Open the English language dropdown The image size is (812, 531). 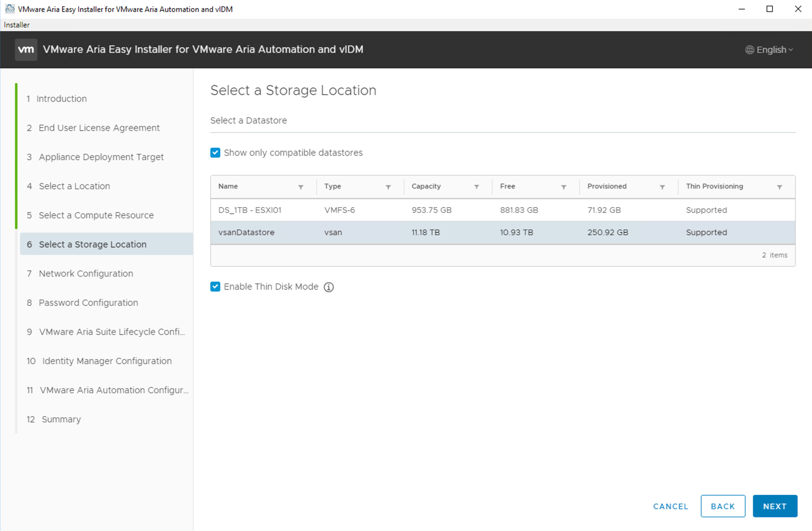tap(769, 50)
